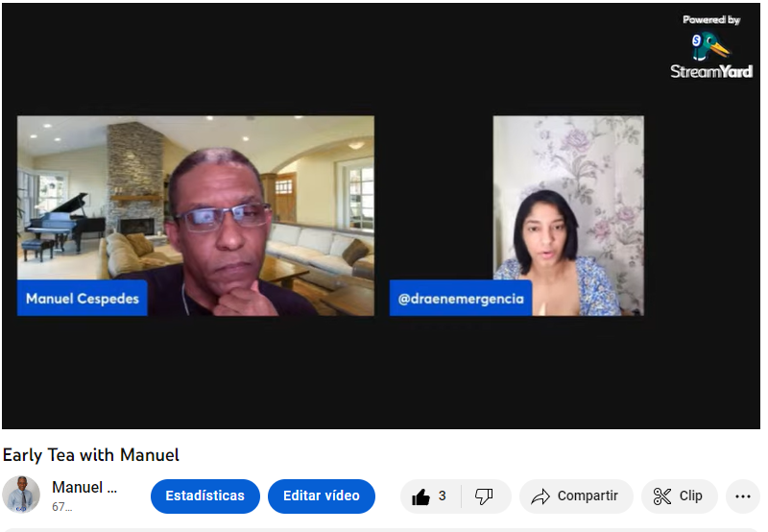768x532 pixels.
Task: Open Estadísticas for this video
Action: pyautogui.click(x=205, y=496)
